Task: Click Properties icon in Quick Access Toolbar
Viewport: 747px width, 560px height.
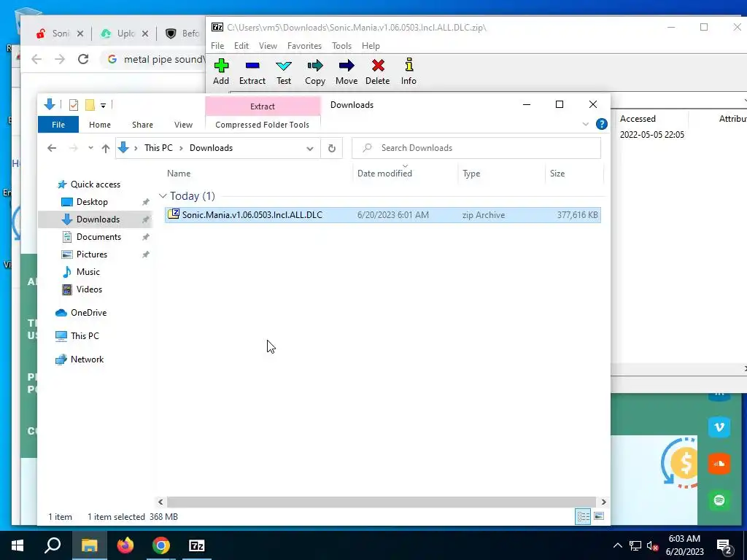Action: coord(74,105)
